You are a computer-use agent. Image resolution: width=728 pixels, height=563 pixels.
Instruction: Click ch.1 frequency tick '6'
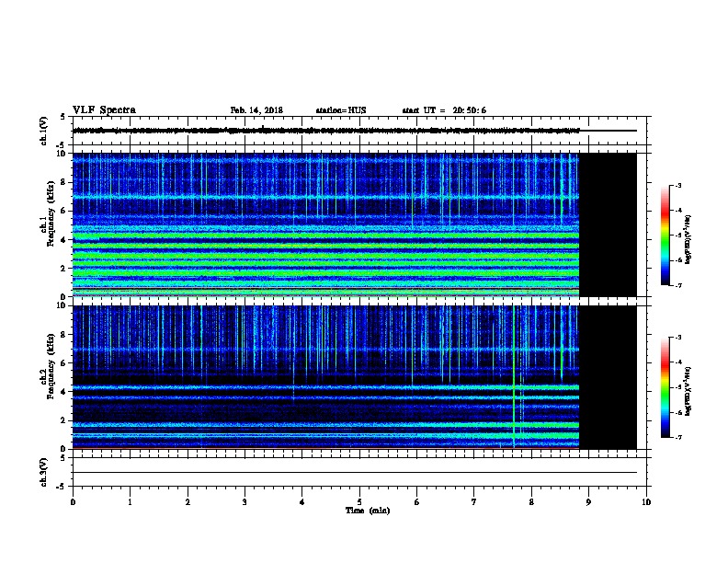[63, 211]
